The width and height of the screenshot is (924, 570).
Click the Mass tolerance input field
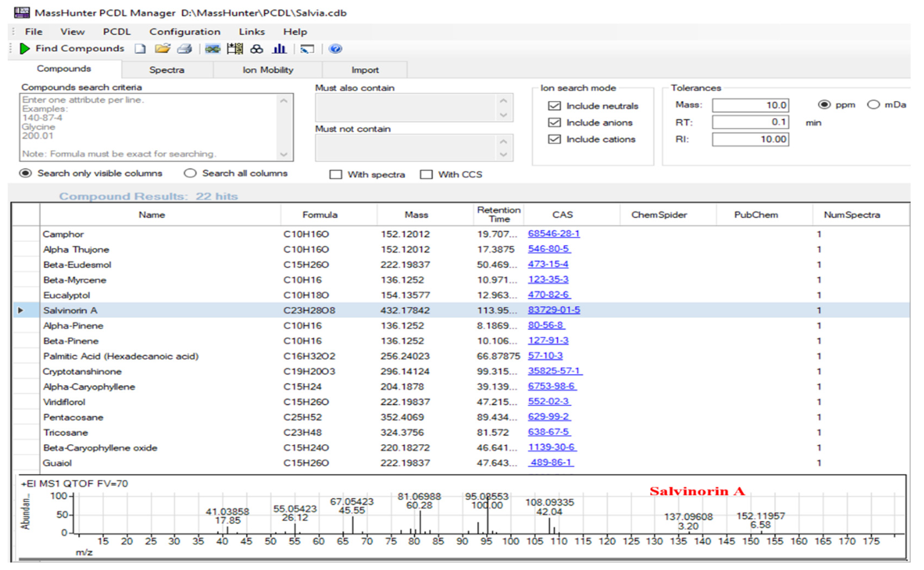(x=750, y=105)
